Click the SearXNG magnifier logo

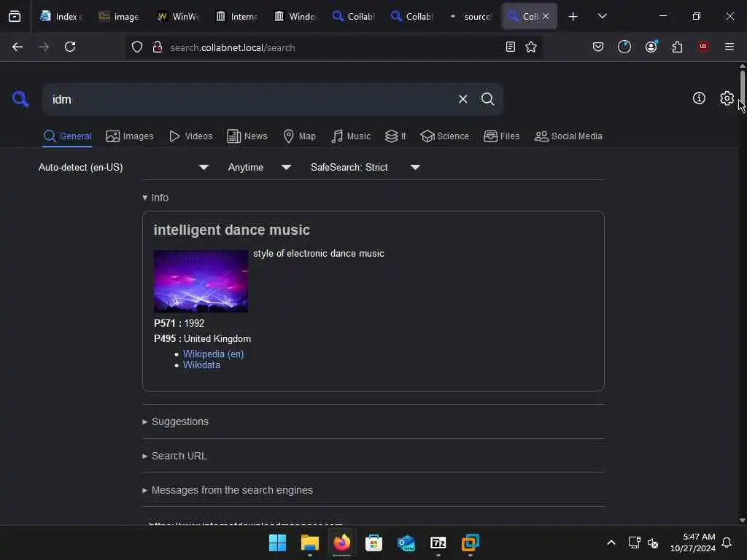(20, 99)
